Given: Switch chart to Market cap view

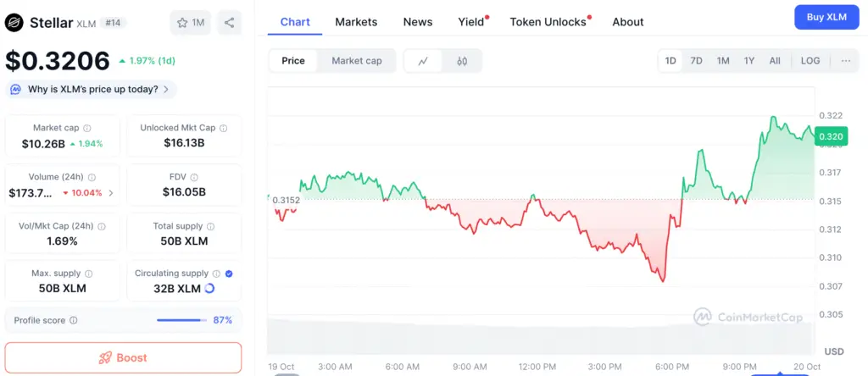Looking at the screenshot, I should 356,61.
